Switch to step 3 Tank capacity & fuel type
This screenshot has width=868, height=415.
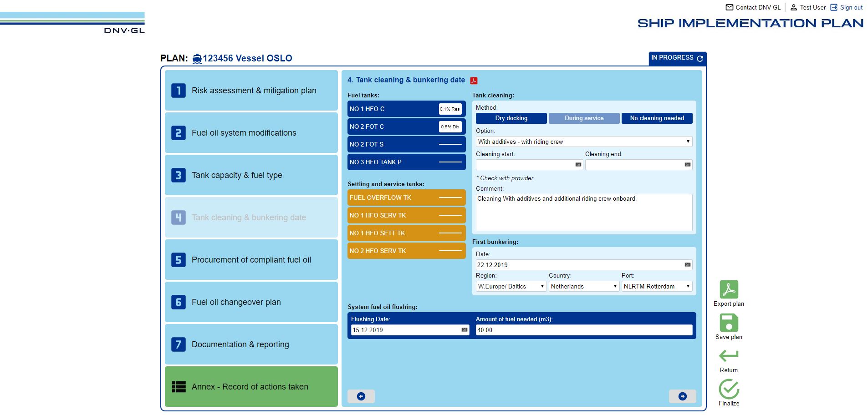tap(251, 175)
